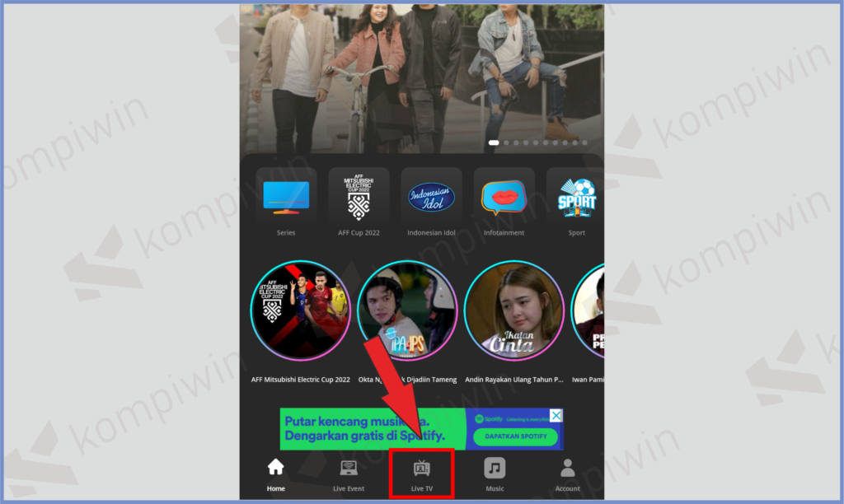Select the 'Home' tab label
The height and width of the screenshot is (504, 844).
click(275, 488)
